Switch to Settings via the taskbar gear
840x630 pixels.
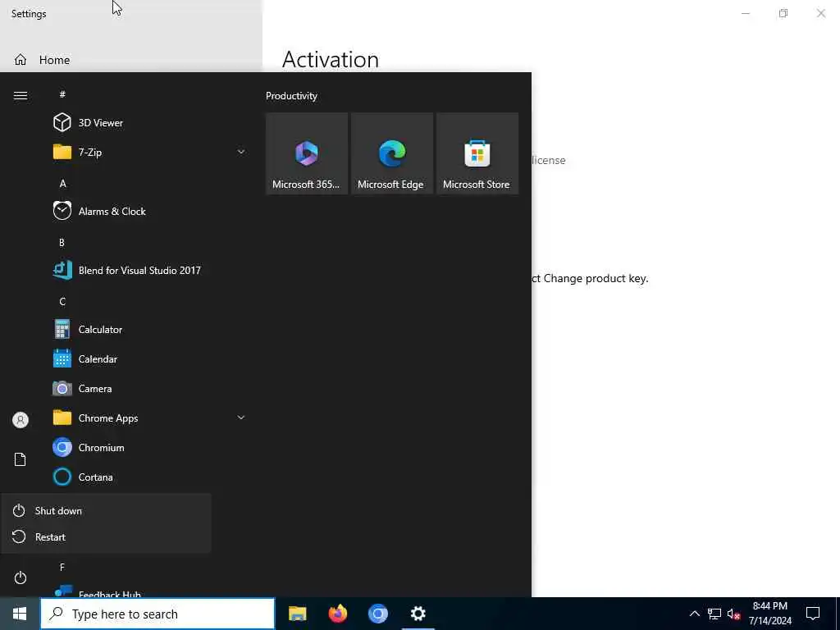[x=418, y=614]
